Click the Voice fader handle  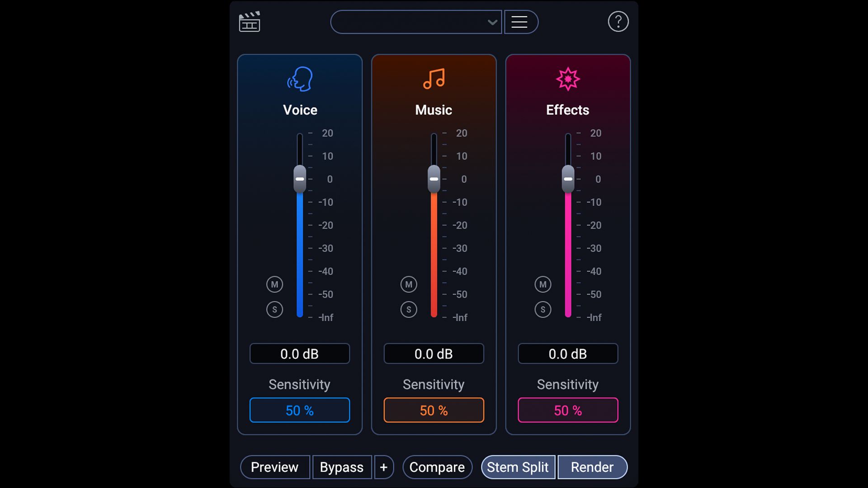click(x=299, y=179)
